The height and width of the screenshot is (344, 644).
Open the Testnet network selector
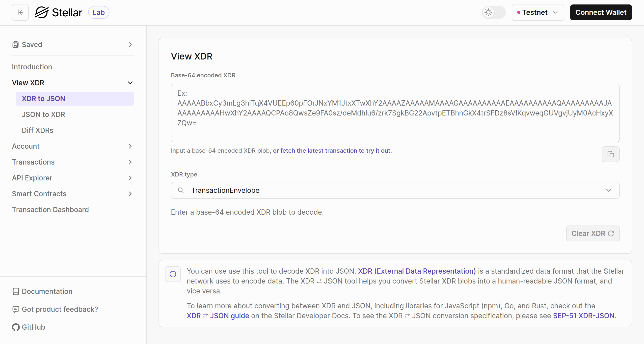click(x=537, y=12)
